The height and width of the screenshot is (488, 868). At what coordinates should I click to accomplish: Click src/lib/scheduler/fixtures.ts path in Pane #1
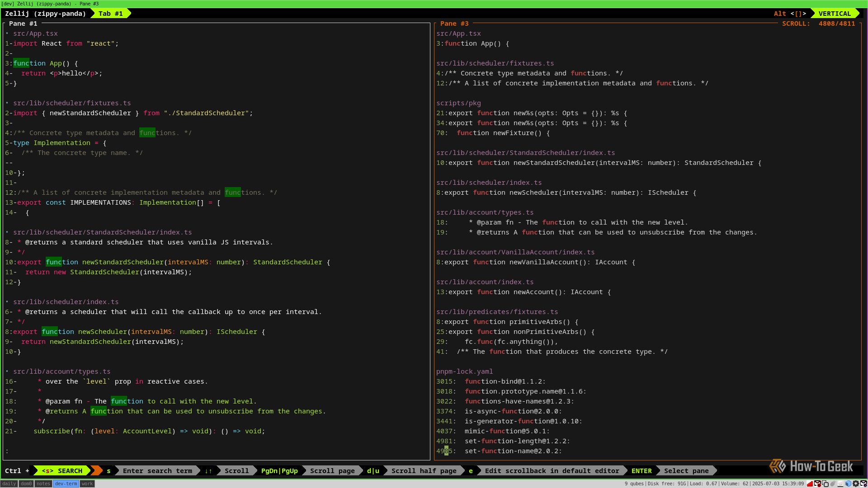click(72, 103)
